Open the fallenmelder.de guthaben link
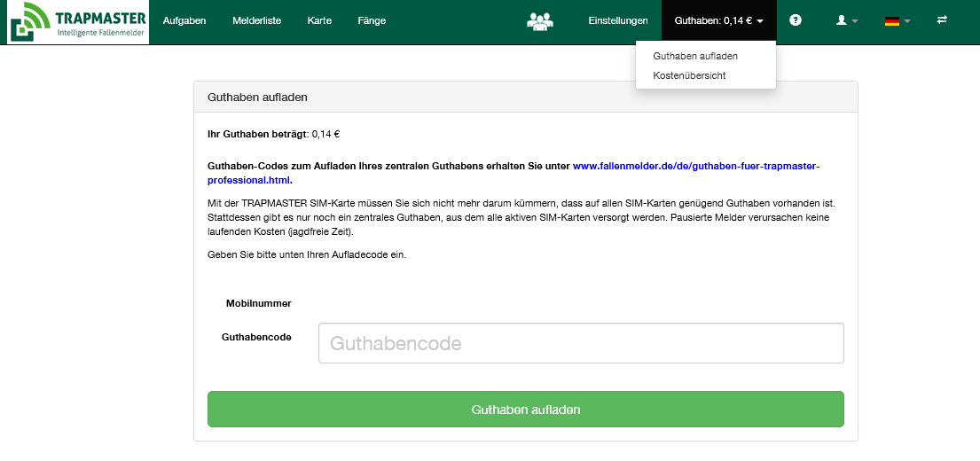 (x=695, y=167)
